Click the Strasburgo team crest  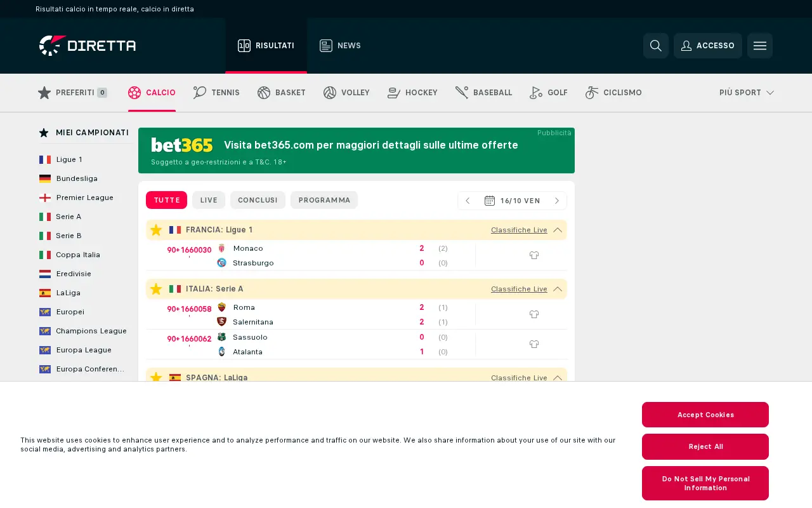[x=222, y=263]
